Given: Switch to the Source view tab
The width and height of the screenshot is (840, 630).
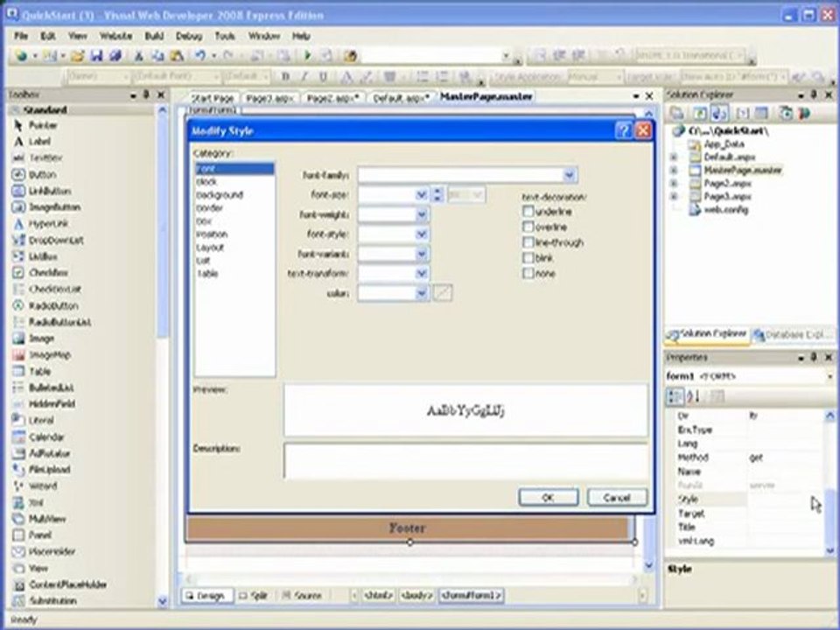Looking at the screenshot, I should (302, 595).
